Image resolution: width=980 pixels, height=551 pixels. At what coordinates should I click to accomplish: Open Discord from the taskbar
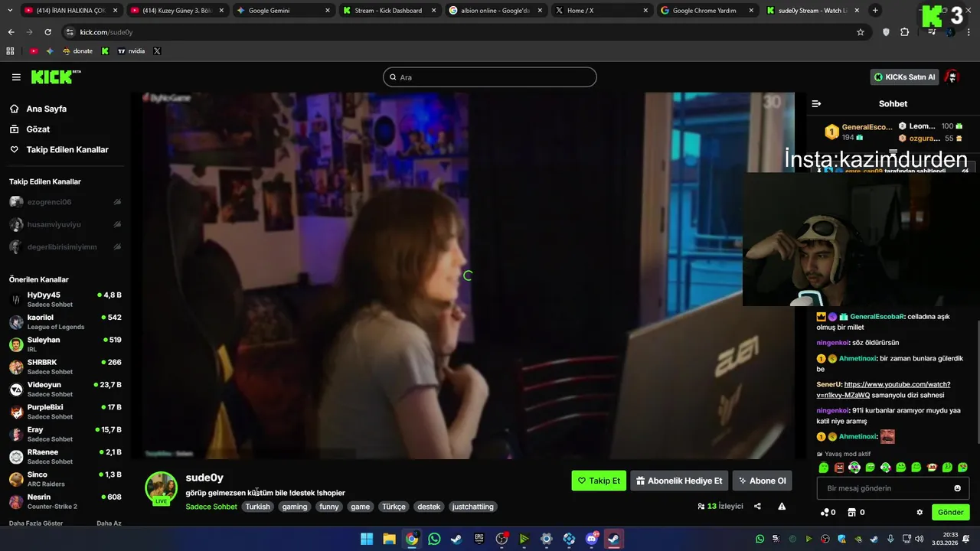pyautogui.click(x=591, y=539)
